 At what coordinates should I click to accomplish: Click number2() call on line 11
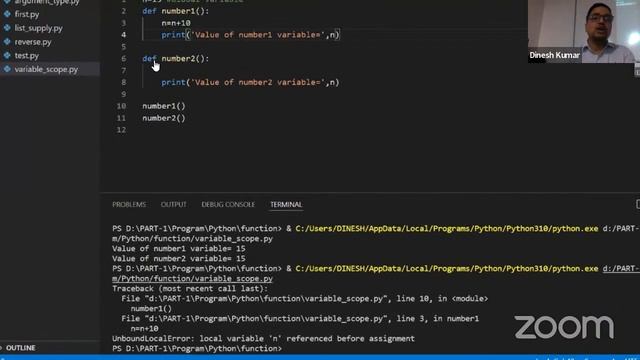point(164,118)
